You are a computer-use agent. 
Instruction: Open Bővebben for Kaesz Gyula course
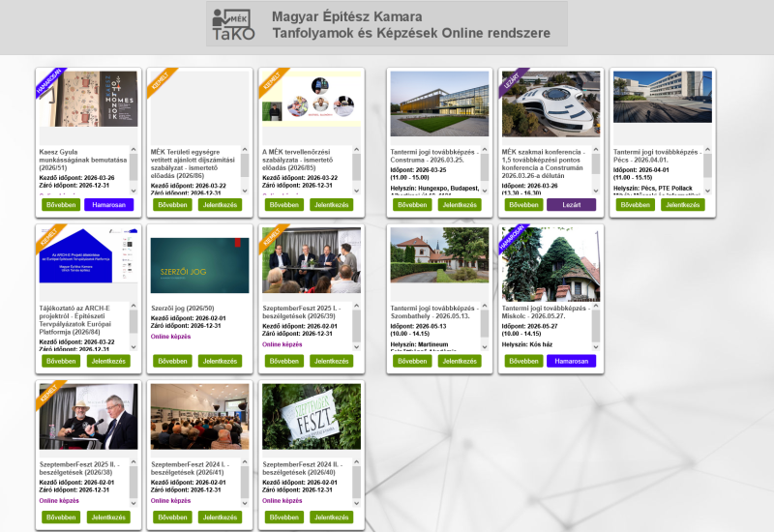62,205
